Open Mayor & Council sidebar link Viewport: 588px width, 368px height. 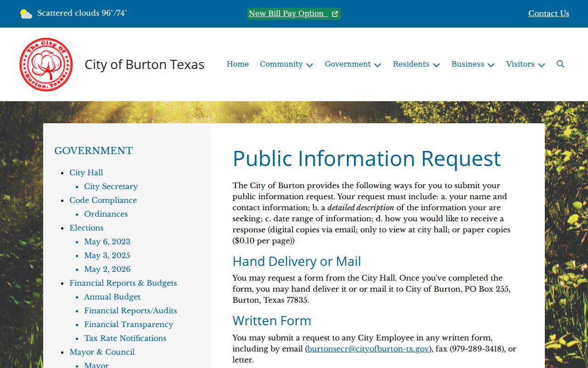click(102, 352)
